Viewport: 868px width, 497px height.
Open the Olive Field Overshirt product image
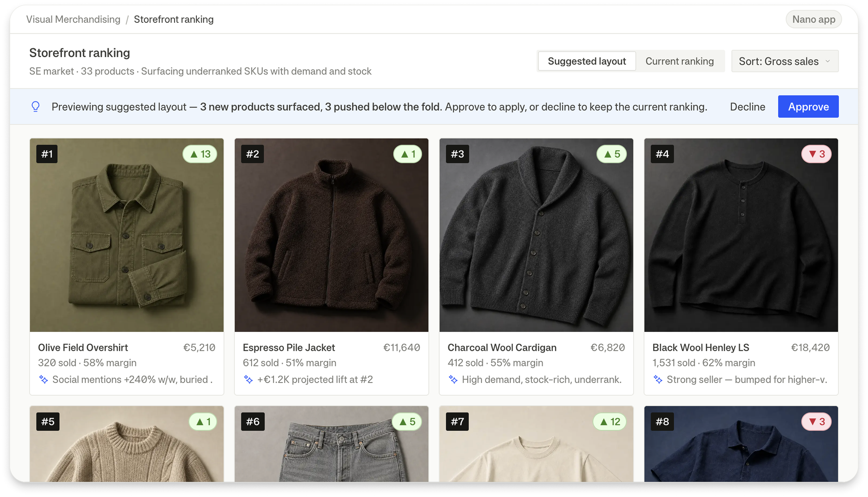coord(127,235)
